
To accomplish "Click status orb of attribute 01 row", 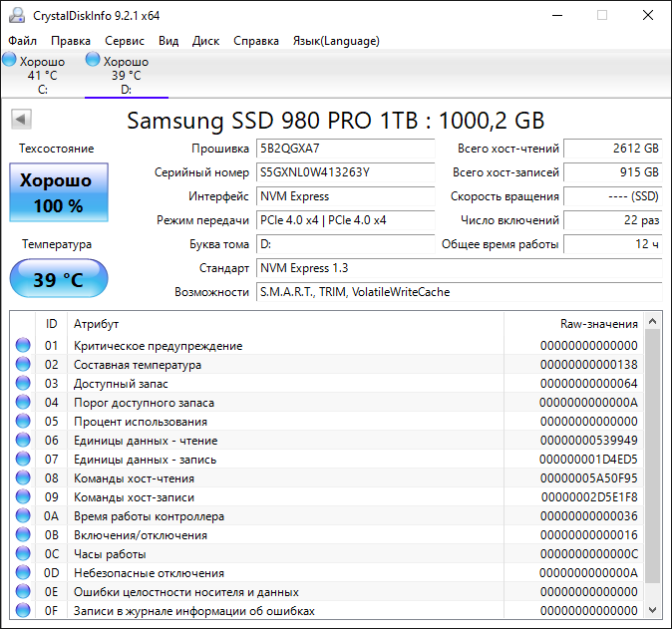I will pos(23,345).
